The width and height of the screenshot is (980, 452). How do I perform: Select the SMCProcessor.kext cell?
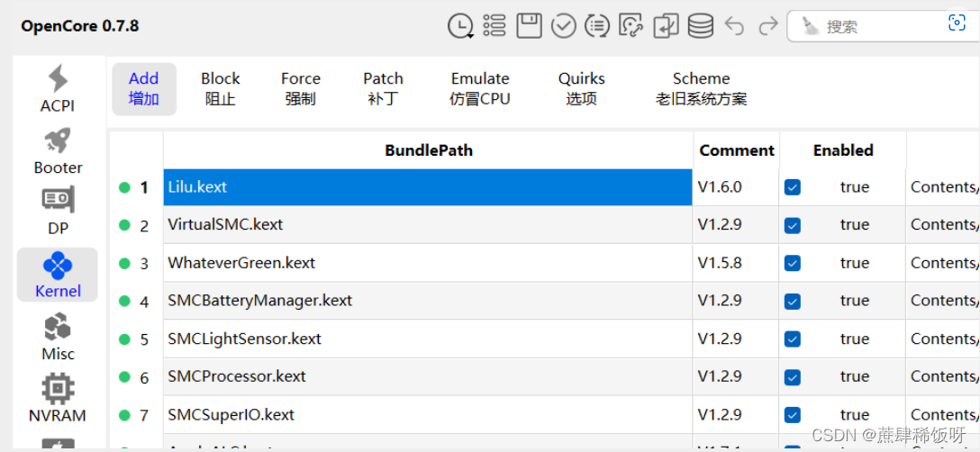428,377
